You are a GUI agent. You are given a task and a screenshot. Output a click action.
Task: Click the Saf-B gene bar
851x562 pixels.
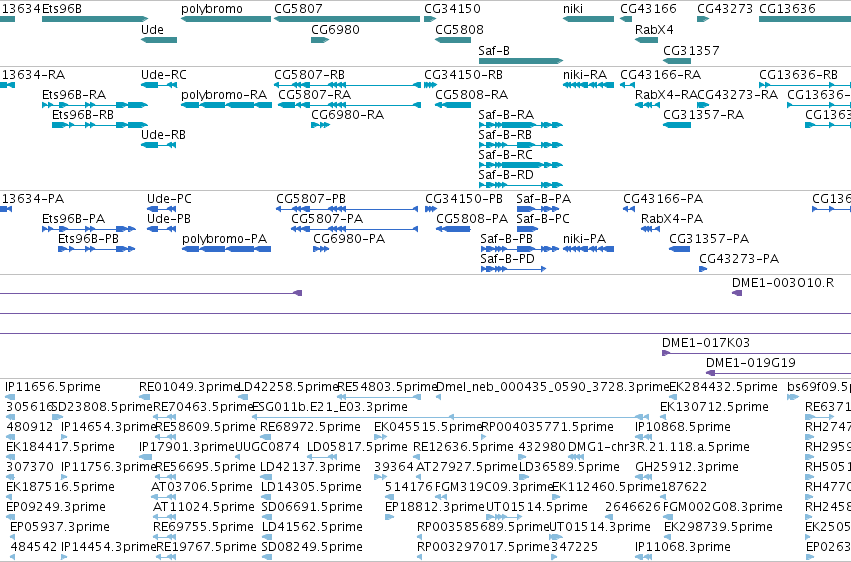(520, 61)
